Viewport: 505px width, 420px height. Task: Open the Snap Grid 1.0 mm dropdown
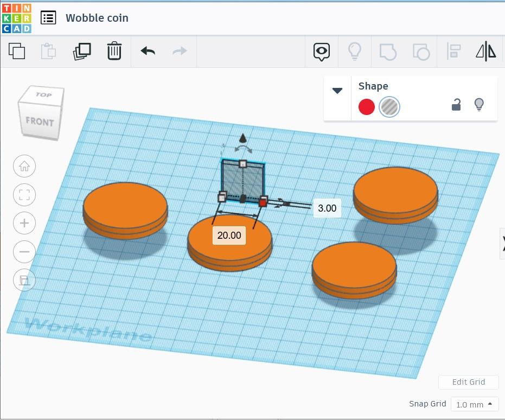(475, 404)
